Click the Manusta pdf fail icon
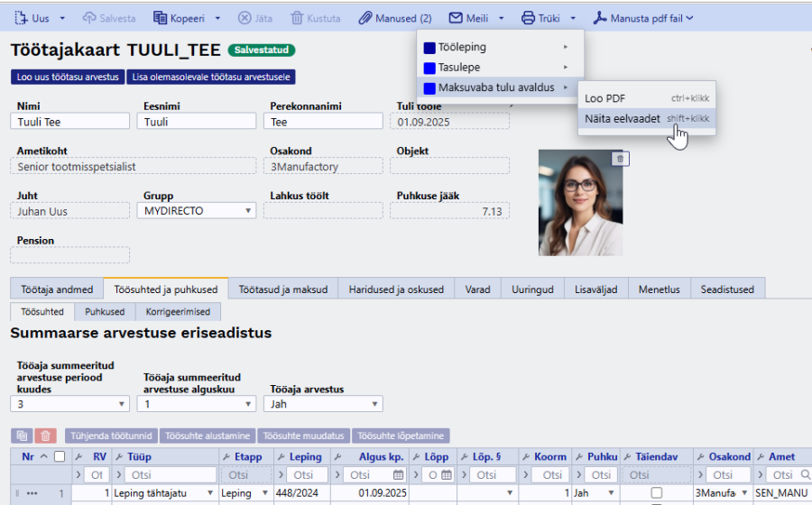This screenshot has width=812, height=505. pos(599,18)
